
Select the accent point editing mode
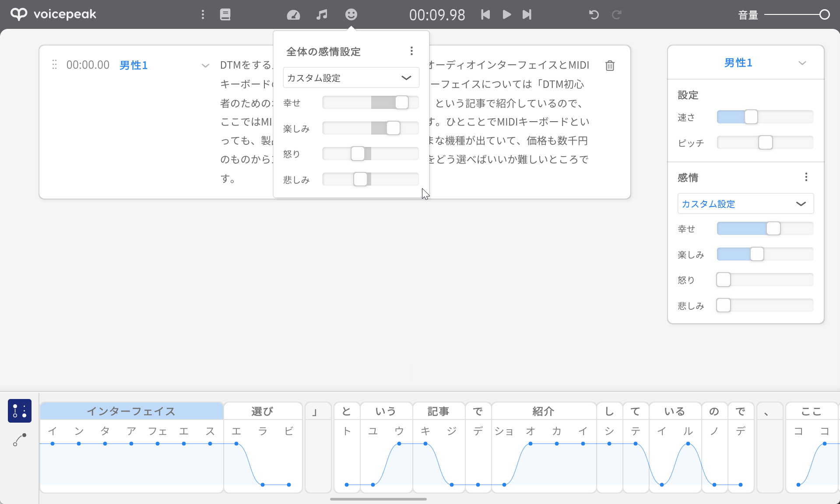point(20,411)
